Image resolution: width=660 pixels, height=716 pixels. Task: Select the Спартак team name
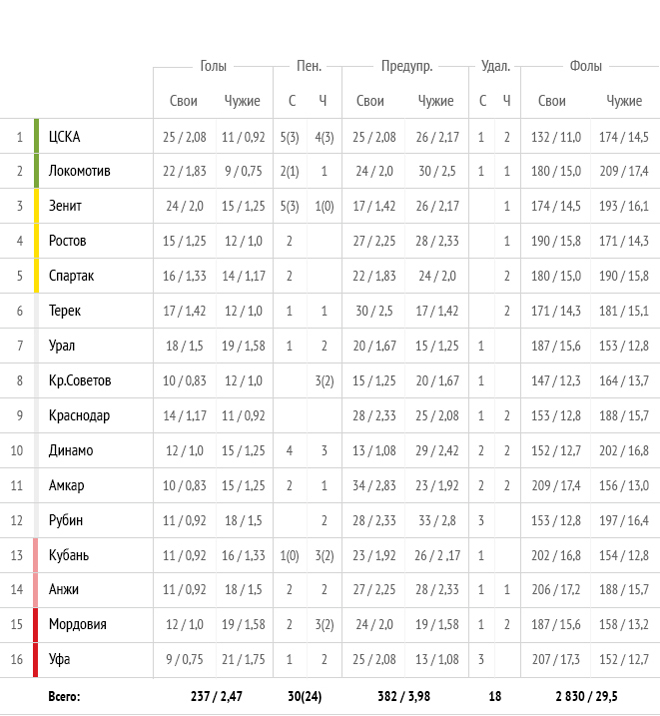click(x=71, y=276)
